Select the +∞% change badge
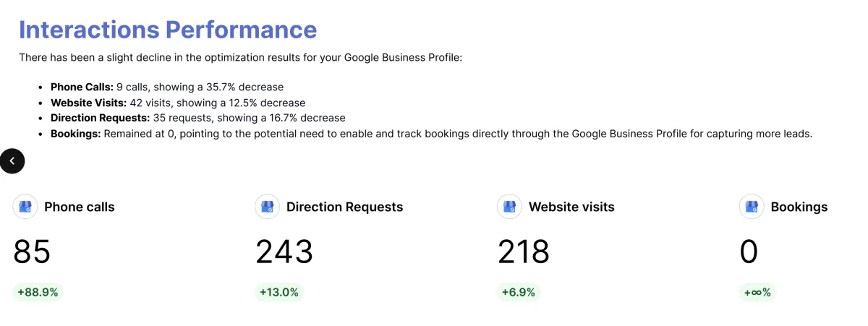The width and height of the screenshot is (868, 326). pos(757,292)
